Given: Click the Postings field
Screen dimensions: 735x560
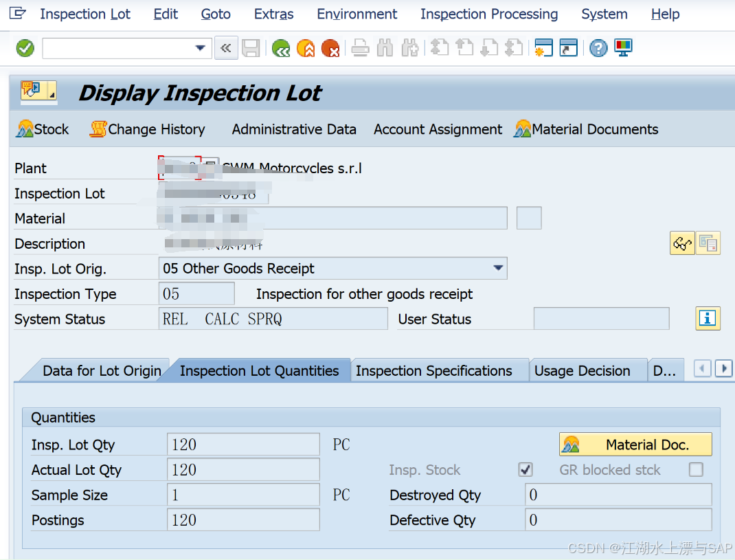Looking at the screenshot, I should (x=243, y=519).
